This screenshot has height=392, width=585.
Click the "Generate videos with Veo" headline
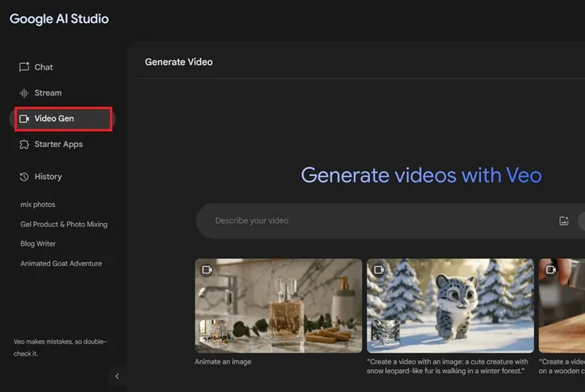[421, 175]
